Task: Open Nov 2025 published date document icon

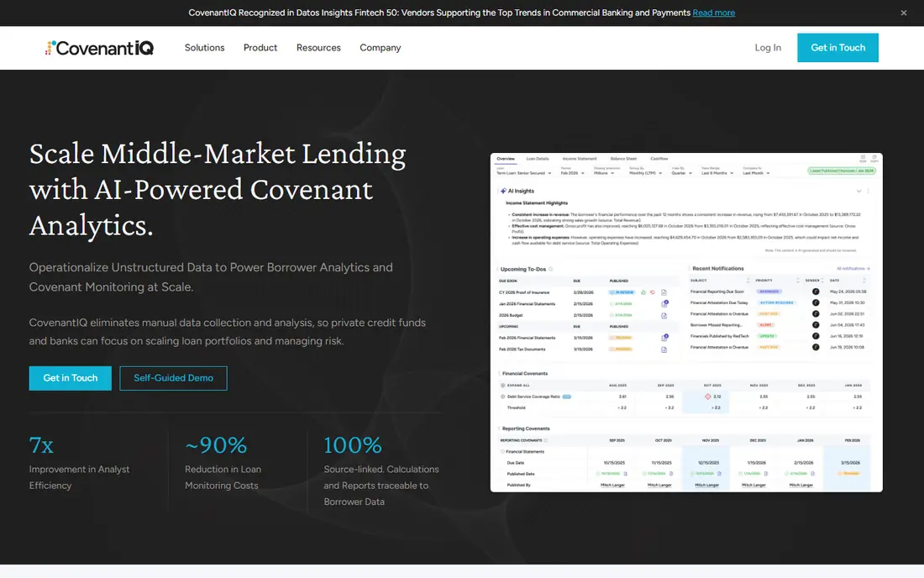Action: [719, 474]
